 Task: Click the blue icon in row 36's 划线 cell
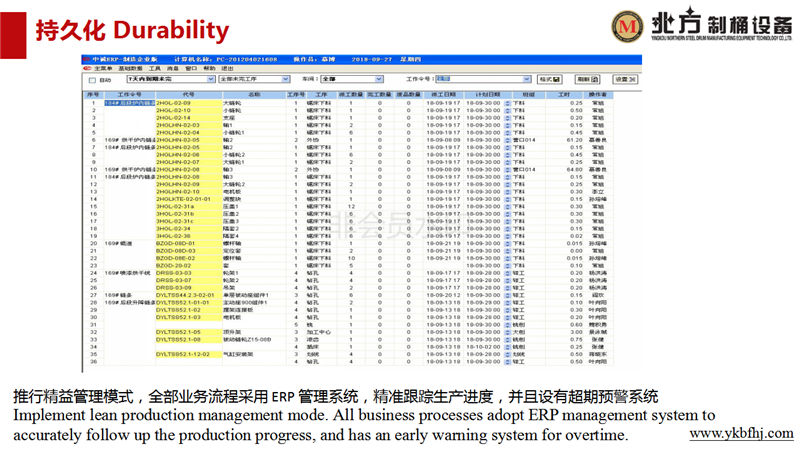(x=507, y=354)
